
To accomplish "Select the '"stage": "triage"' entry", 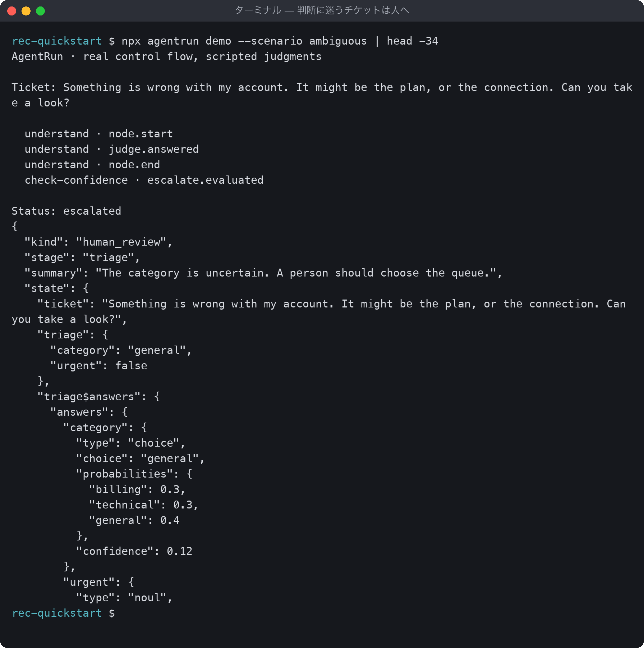I will coord(82,257).
